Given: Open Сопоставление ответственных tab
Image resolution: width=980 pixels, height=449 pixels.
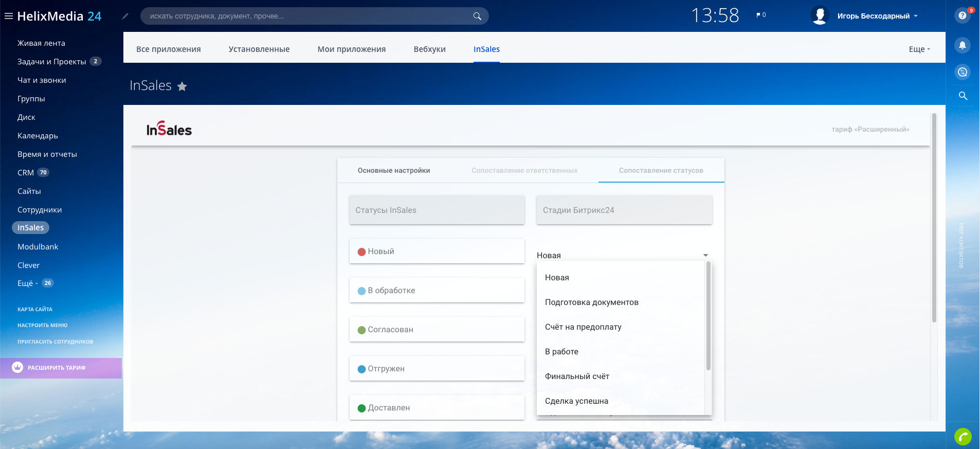Looking at the screenshot, I should tap(524, 171).
